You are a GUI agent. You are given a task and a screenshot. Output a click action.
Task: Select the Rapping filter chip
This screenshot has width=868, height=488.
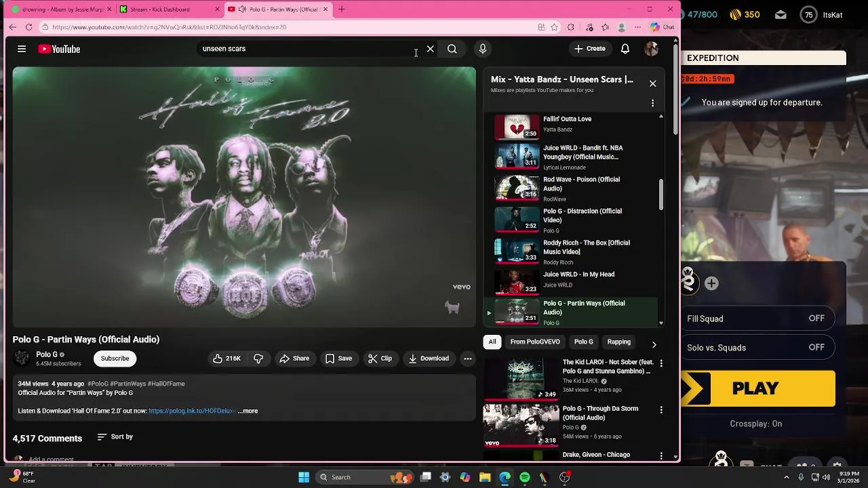click(618, 342)
